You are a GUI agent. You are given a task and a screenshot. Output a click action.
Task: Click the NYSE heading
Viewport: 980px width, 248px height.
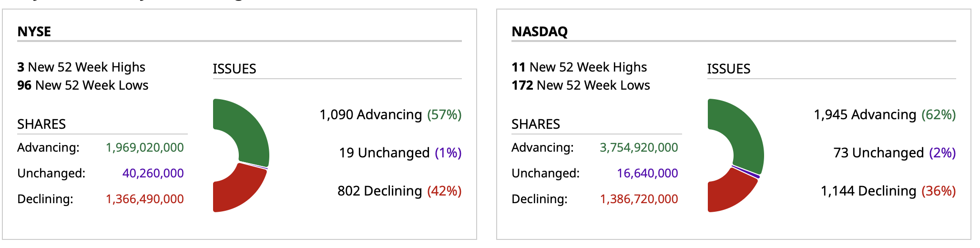34,31
